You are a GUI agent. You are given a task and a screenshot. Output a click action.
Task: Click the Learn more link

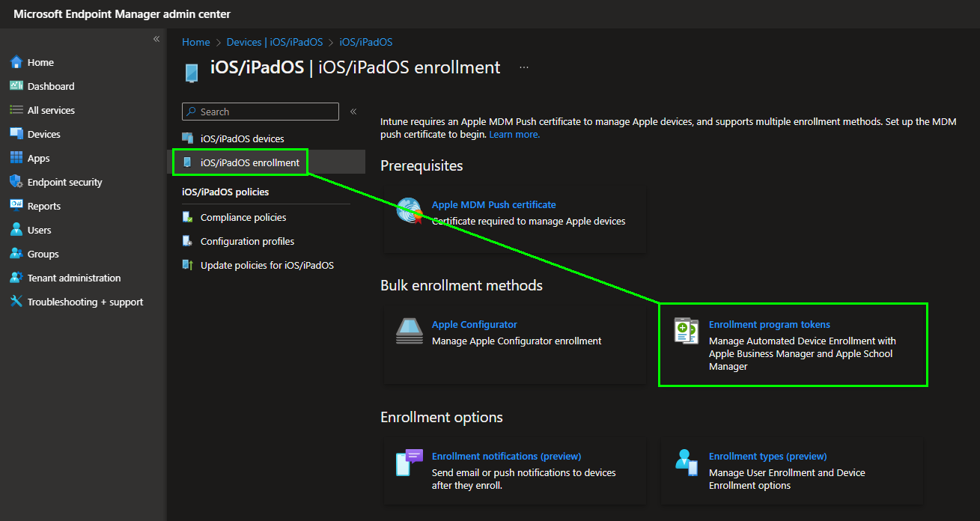(x=514, y=135)
